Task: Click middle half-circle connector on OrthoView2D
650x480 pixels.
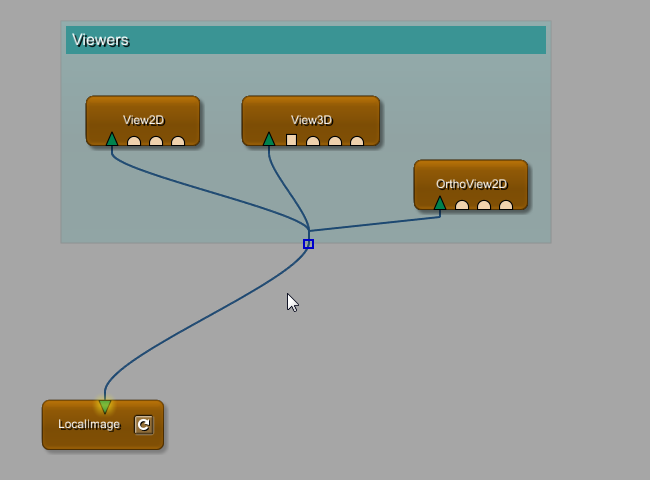Action: [x=484, y=205]
